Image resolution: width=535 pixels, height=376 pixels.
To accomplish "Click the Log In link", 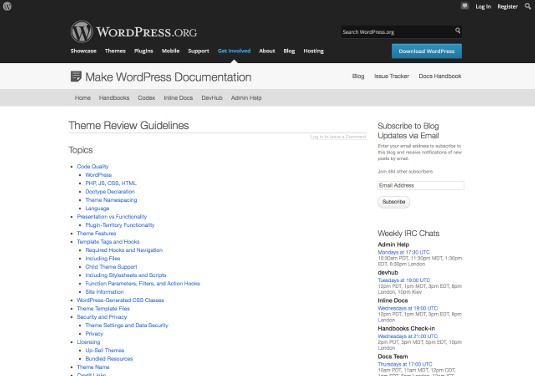I will point(483,6).
